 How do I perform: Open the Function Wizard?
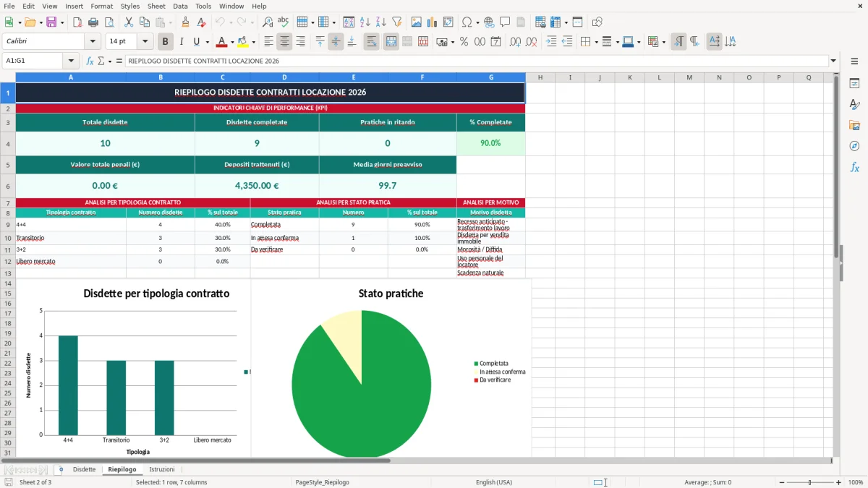coord(90,61)
